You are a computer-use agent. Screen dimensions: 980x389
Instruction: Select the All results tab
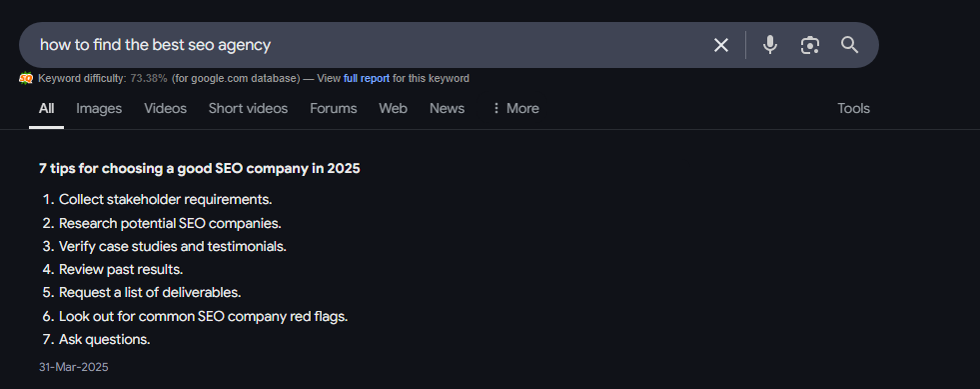[46, 108]
